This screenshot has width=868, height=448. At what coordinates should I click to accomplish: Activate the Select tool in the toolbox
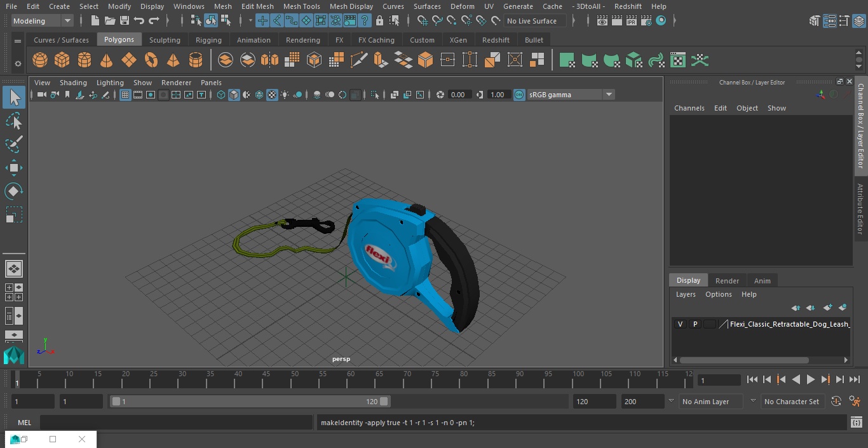pos(14,97)
